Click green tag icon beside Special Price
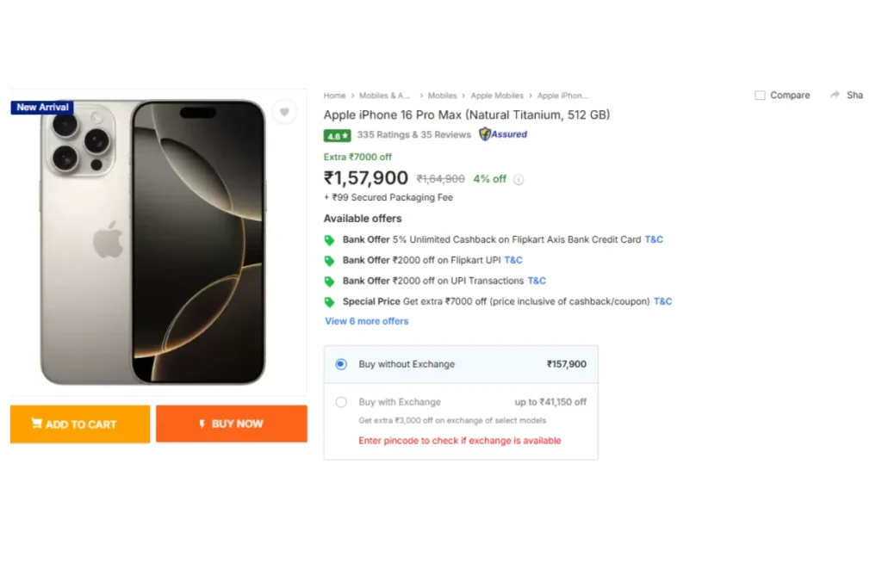 pos(330,302)
